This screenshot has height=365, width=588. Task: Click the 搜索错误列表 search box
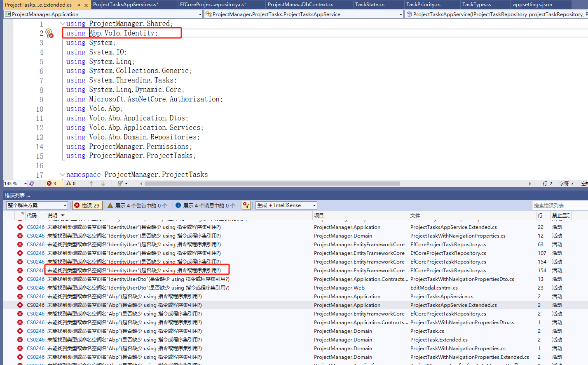[558, 205]
